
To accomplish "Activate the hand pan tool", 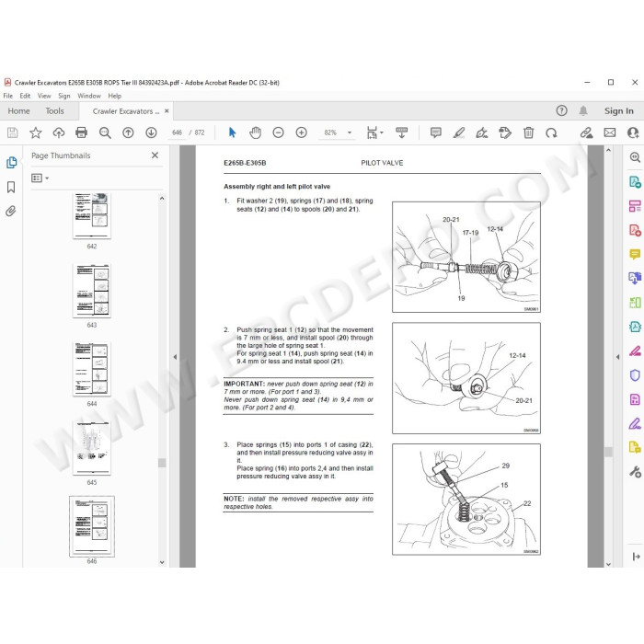I will tap(256, 132).
